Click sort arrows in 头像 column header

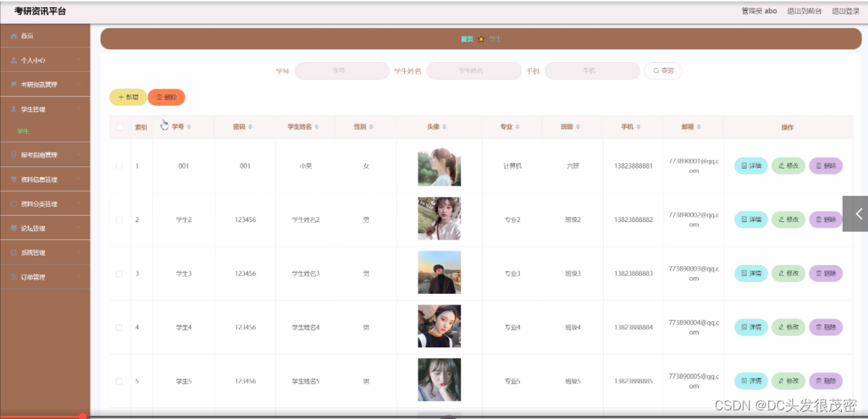[x=444, y=127]
